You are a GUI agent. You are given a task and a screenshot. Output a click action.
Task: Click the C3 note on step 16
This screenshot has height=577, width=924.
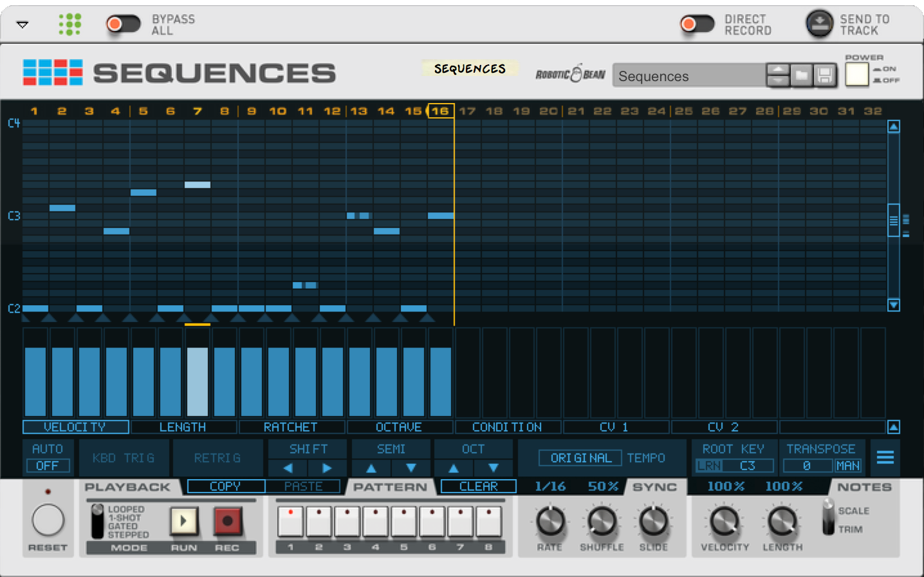441,216
